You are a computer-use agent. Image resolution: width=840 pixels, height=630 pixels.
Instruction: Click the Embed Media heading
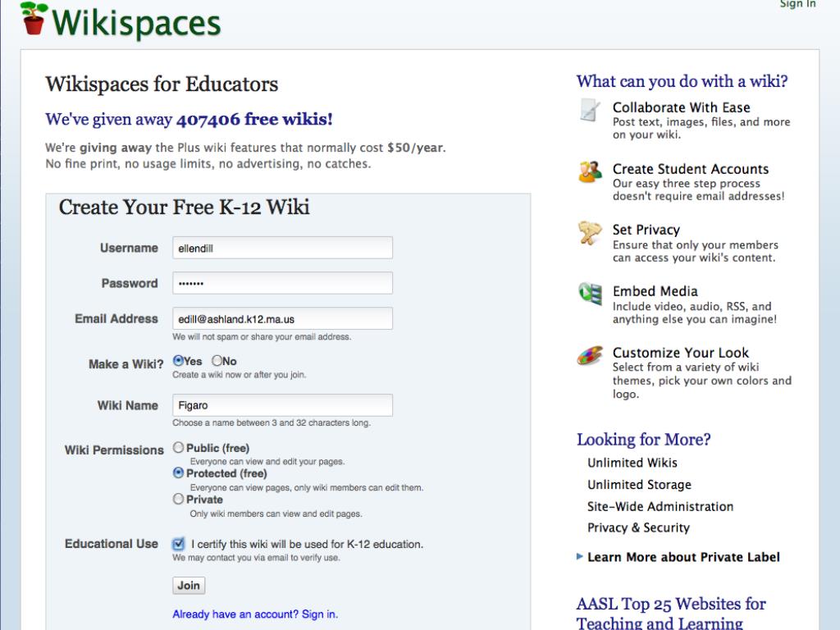[x=655, y=291]
